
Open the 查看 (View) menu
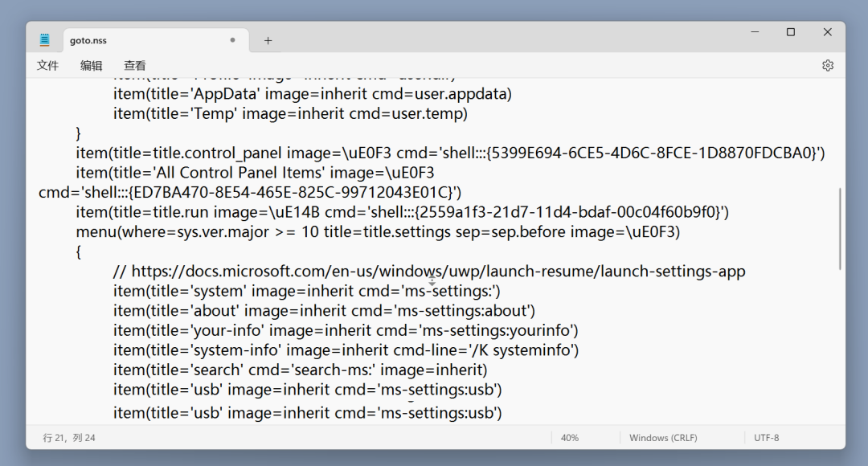pyautogui.click(x=134, y=65)
